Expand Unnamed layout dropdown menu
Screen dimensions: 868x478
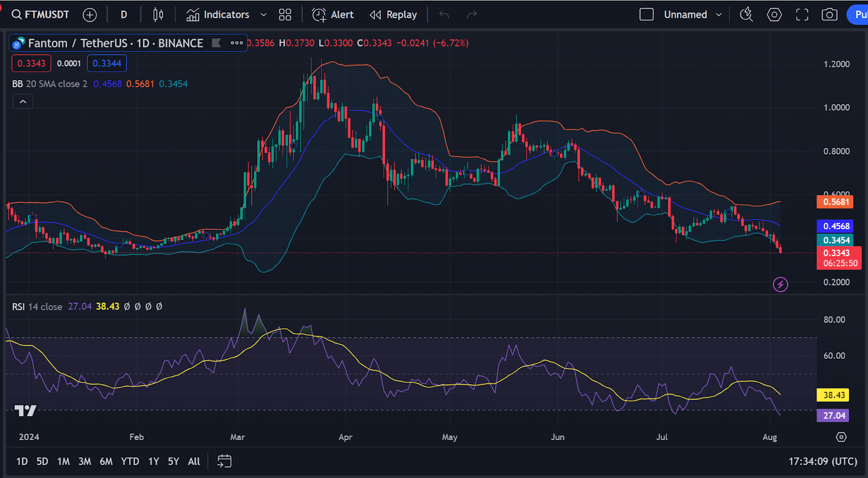tap(719, 15)
